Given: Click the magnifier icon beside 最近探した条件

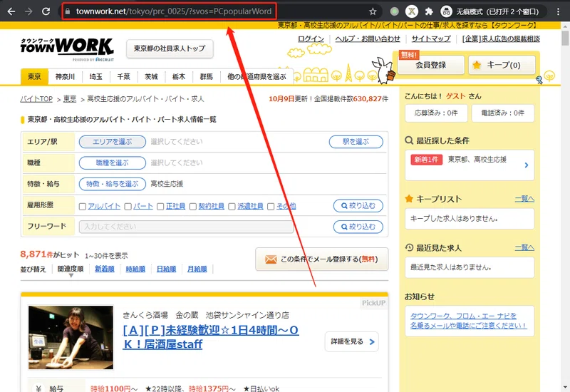Looking at the screenshot, I should tap(409, 140).
